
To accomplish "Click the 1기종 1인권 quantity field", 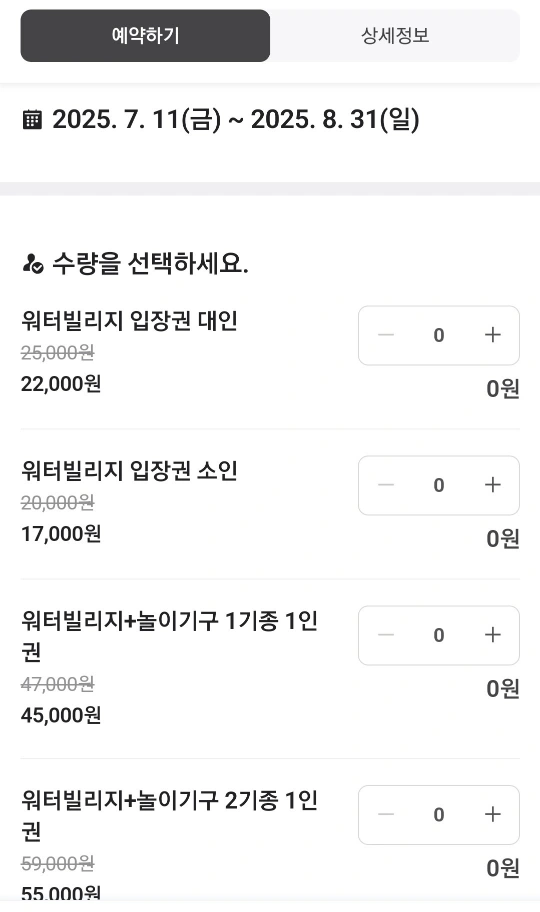I will click(x=439, y=635).
